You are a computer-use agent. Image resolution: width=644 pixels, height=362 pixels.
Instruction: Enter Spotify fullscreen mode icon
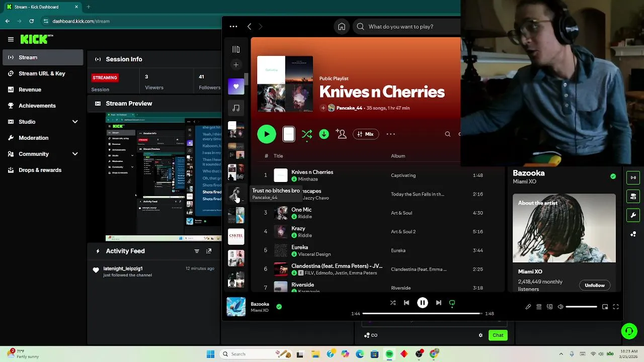615,307
